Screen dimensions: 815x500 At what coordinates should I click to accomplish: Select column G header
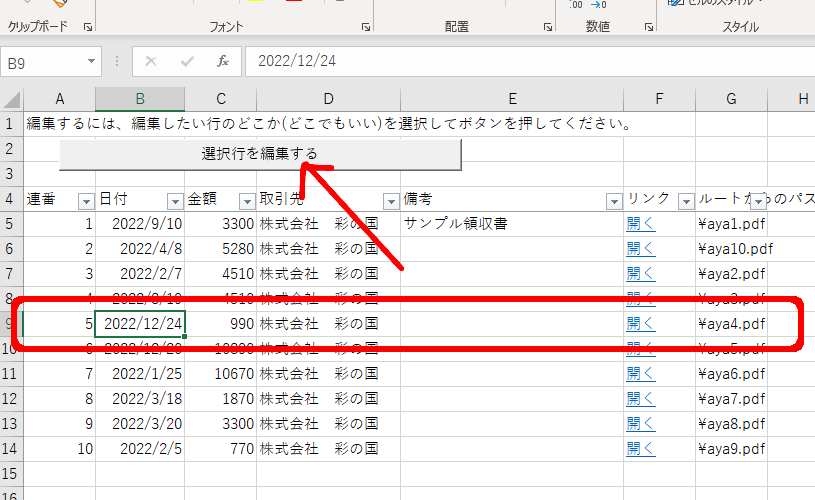[x=731, y=99]
